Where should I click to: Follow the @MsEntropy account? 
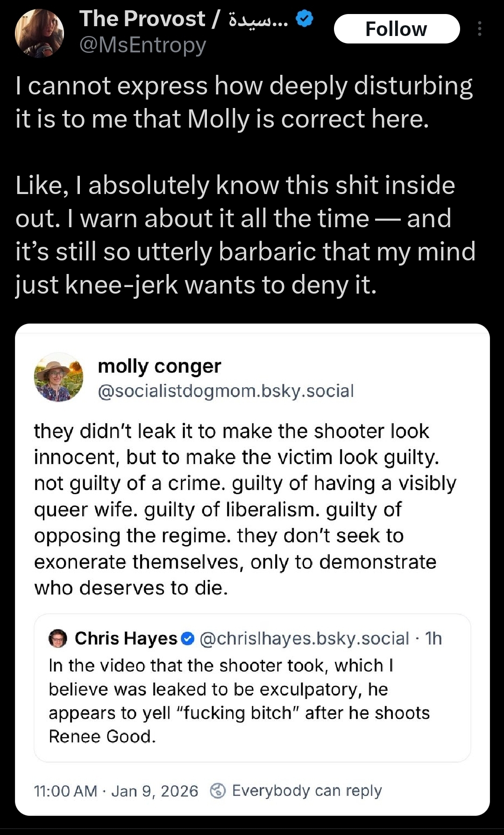click(x=397, y=29)
